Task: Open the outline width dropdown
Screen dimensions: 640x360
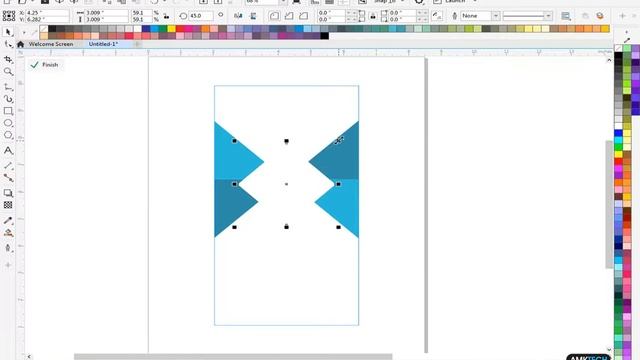Action: coord(548,16)
